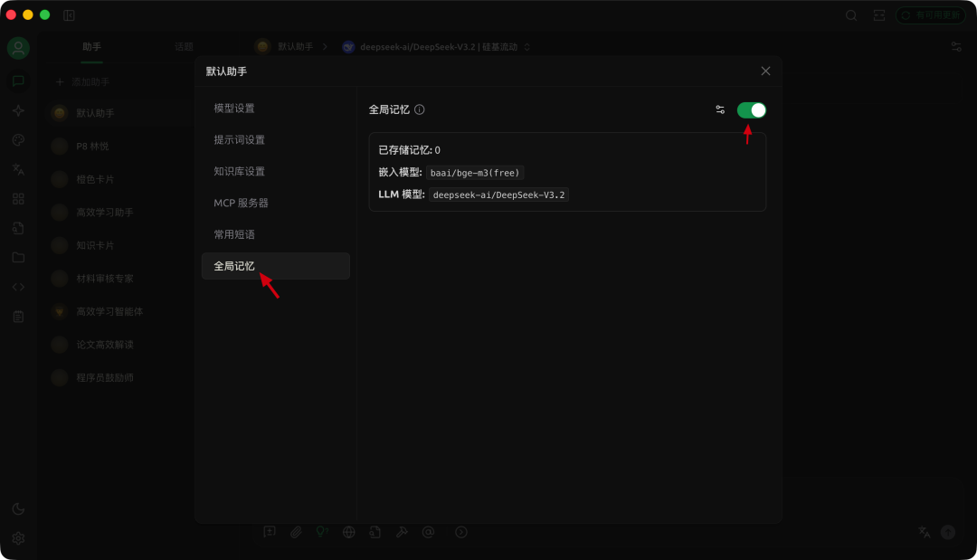Mention a model using the @ icon
The height and width of the screenshot is (560, 977).
coord(428,532)
